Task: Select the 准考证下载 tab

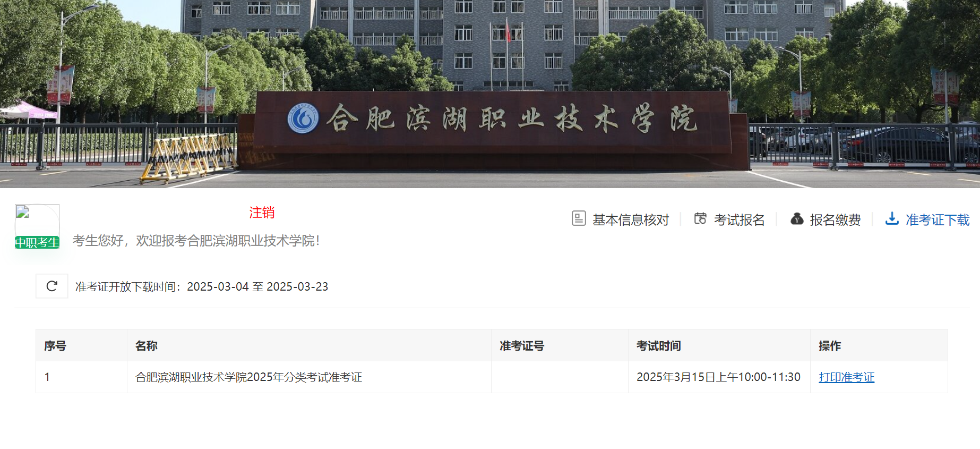Action: [x=927, y=219]
